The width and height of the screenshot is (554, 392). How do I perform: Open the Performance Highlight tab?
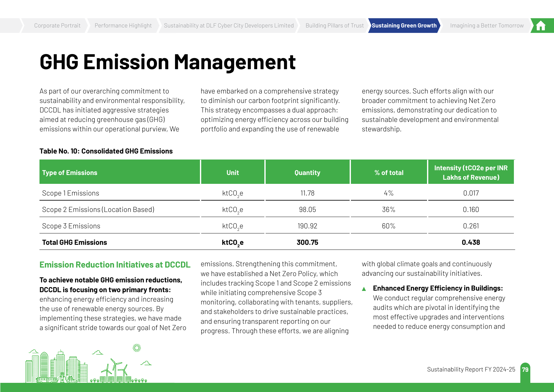tap(123, 26)
